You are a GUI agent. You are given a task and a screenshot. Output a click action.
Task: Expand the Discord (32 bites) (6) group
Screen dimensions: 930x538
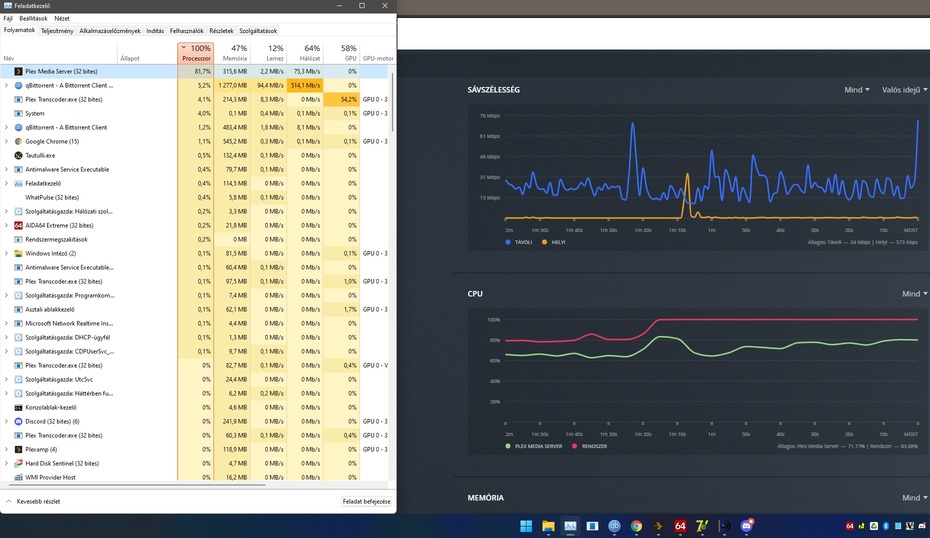[x=7, y=421]
